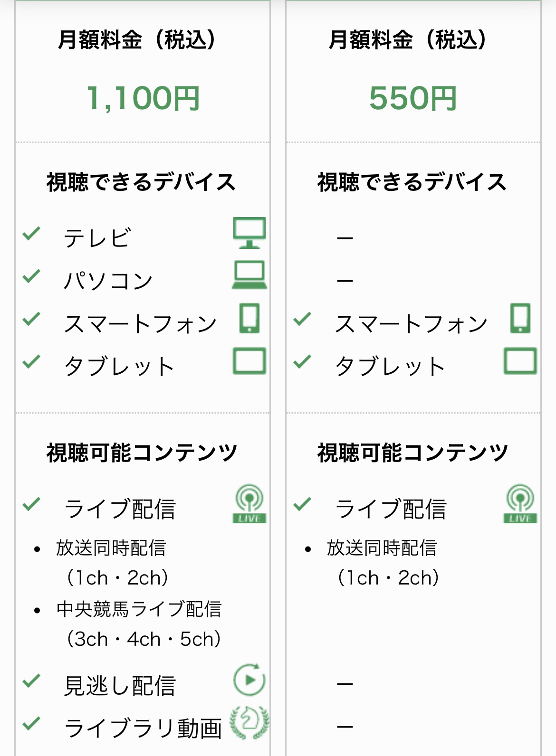The height and width of the screenshot is (756, 556).
Task: Select ライブ配信 text in the 550円 plan
Action: tap(391, 509)
